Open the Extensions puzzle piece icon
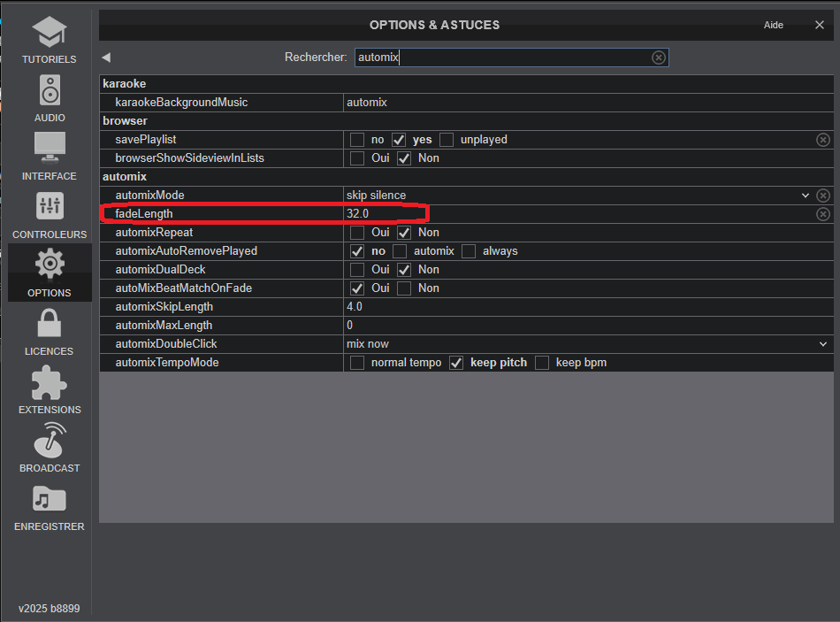The height and width of the screenshot is (622, 840). pyautogui.click(x=50, y=382)
